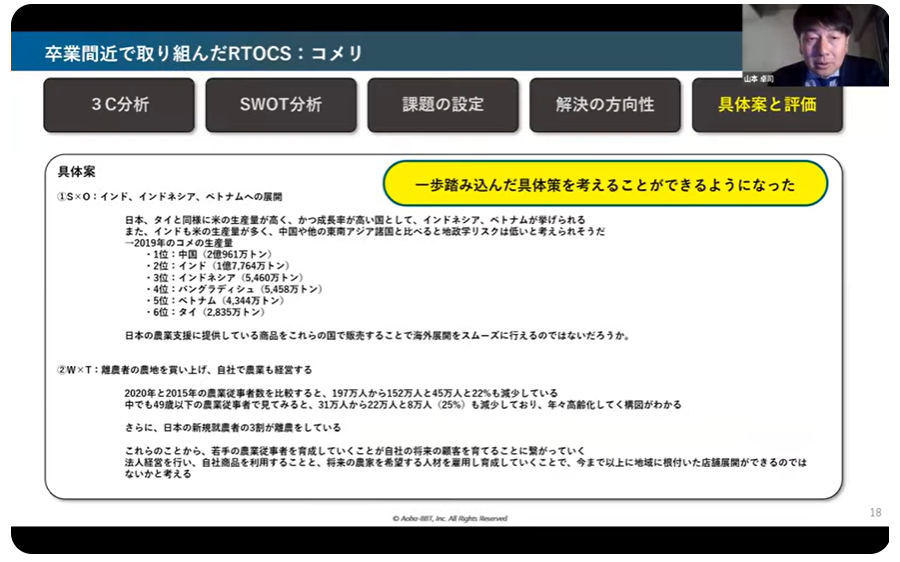Click the row 5位：ベトナム（4,344万トン）

[216, 300]
